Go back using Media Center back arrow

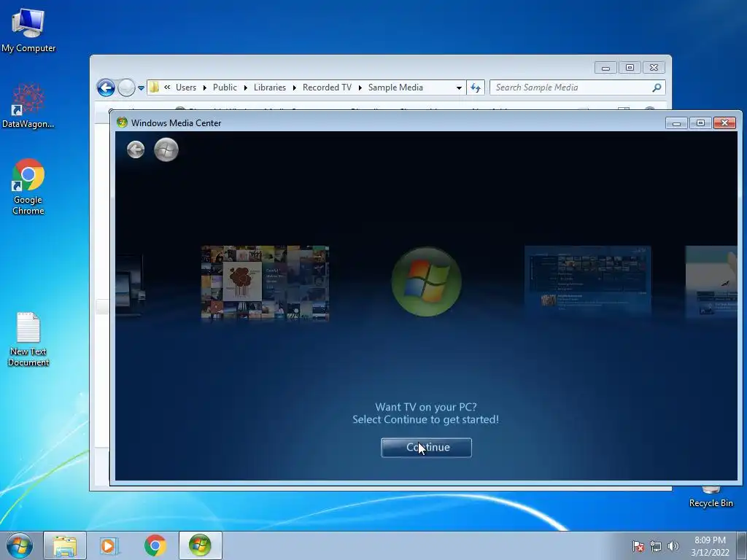click(x=136, y=149)
